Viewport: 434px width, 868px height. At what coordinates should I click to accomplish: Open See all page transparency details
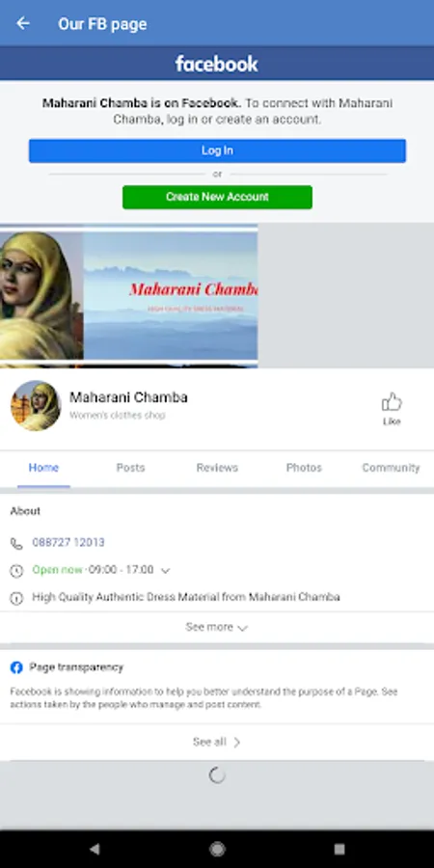click(x=217, y=742)
